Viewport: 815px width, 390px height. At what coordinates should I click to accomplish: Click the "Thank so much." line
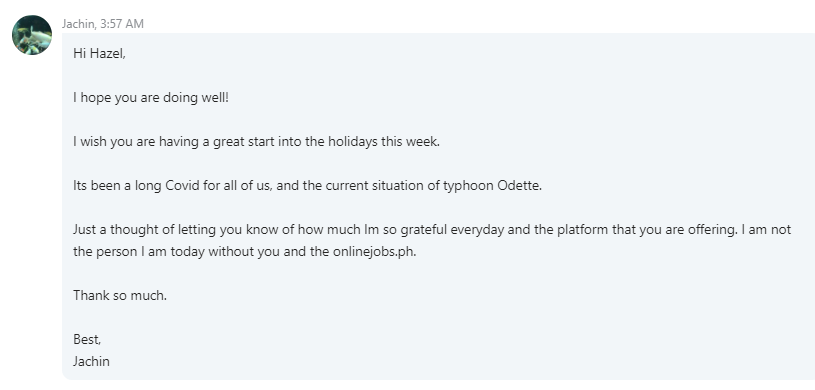120,295
